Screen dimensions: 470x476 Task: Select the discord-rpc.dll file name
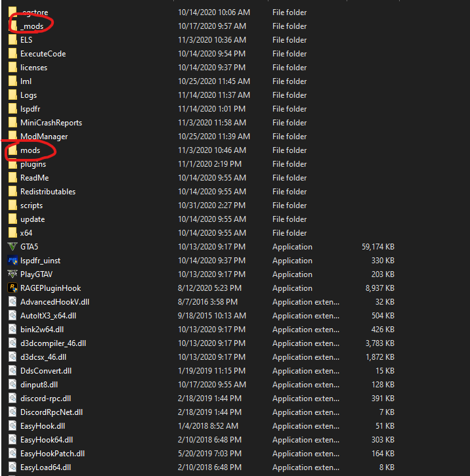click(x=45, y=399)
